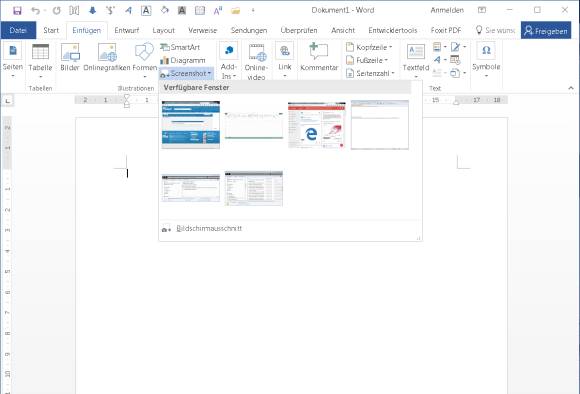This screenshot has width=580, height=394.
Task: Click the Objekt insert icon
Action: coord(458,73)
